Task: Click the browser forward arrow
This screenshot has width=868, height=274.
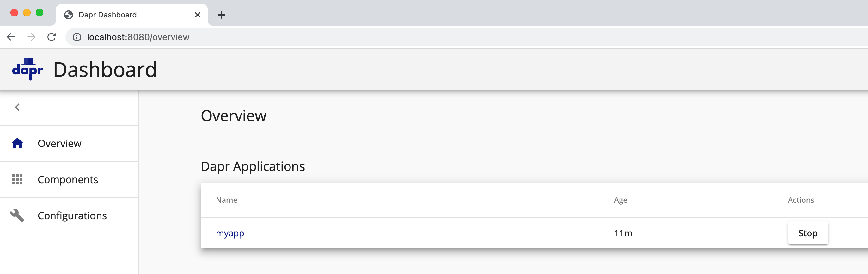Action: [31, 37]
